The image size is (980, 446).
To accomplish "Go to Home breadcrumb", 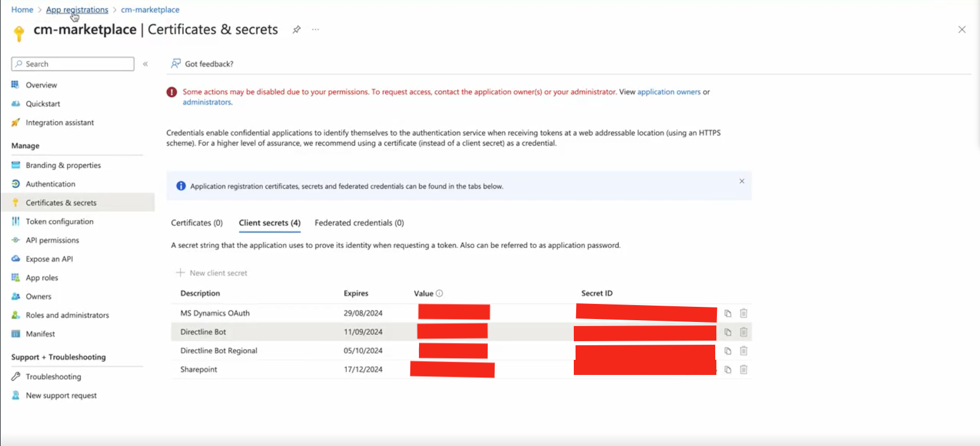I will (22, 10).
